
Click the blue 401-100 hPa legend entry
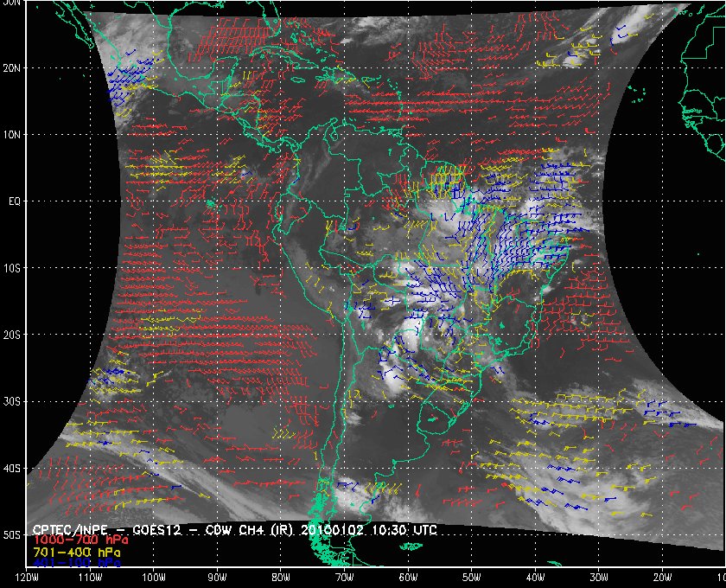coord(76,563)
